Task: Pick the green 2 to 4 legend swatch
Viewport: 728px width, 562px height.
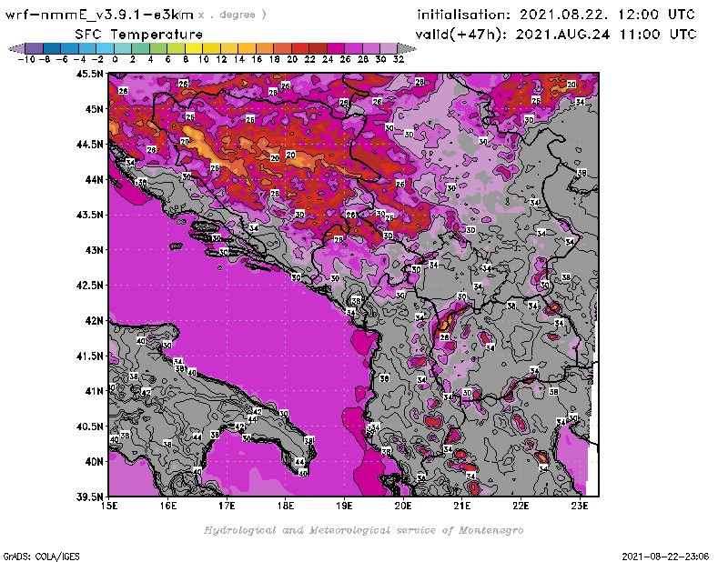Action: point(140,48)
